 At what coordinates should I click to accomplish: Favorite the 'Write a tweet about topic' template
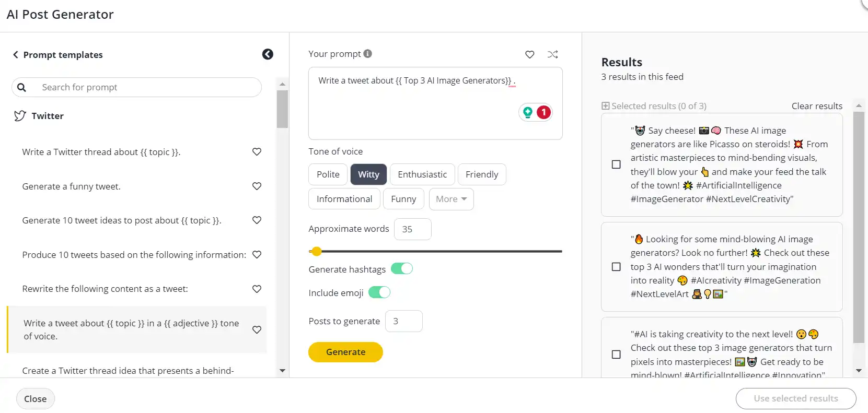[257, 330]
